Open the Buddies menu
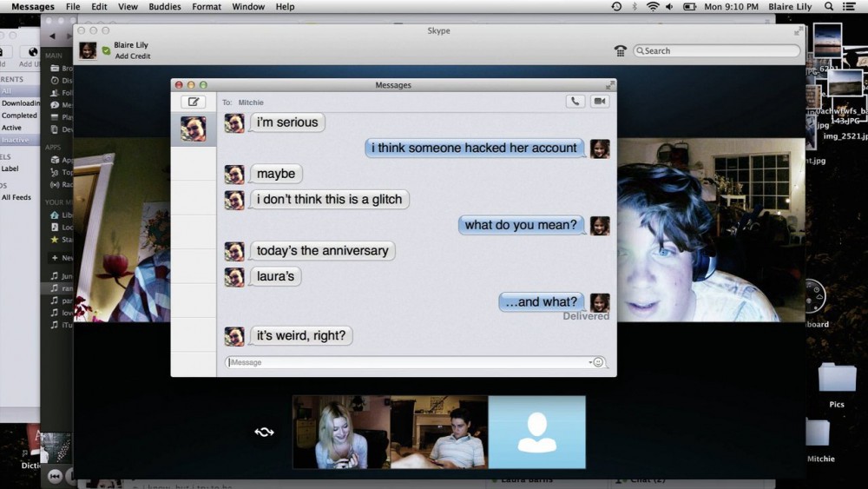The image size is (868, 489). [164, 7]
